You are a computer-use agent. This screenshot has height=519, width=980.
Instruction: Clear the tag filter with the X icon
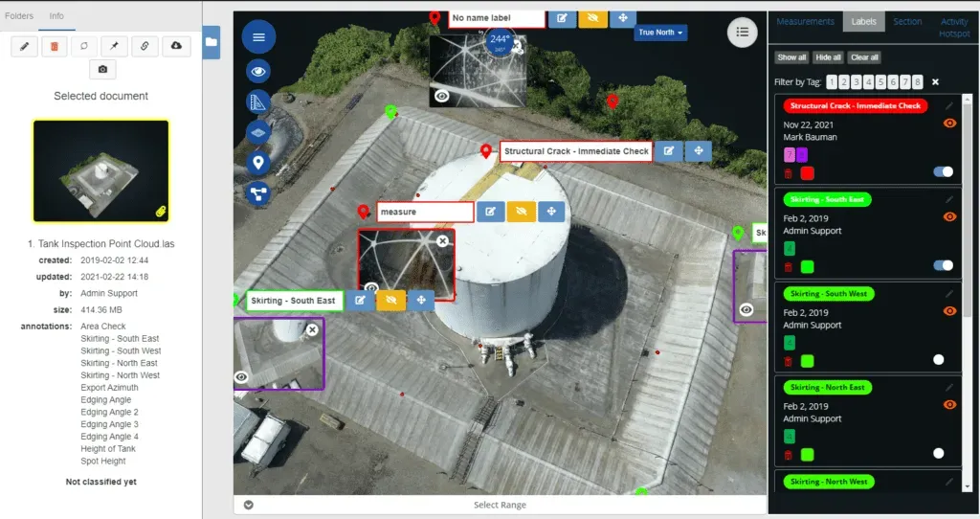936,82
